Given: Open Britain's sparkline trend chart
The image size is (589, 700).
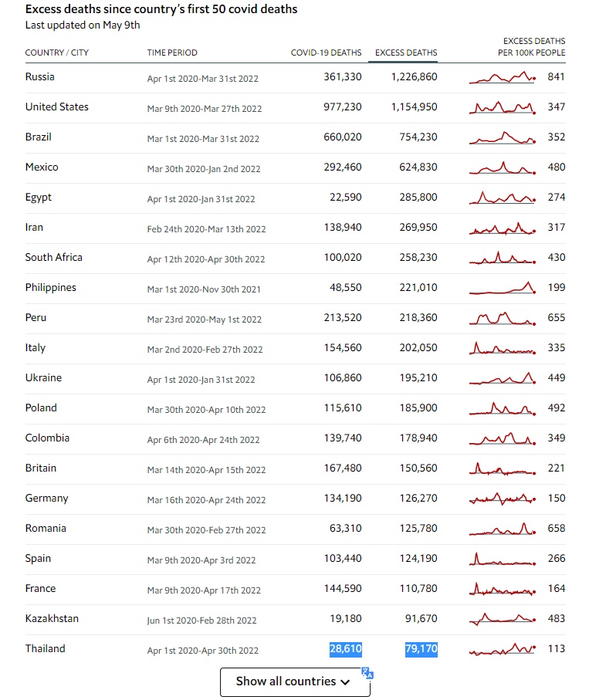Looking at the screenshot, I should [x=503, y=468].
